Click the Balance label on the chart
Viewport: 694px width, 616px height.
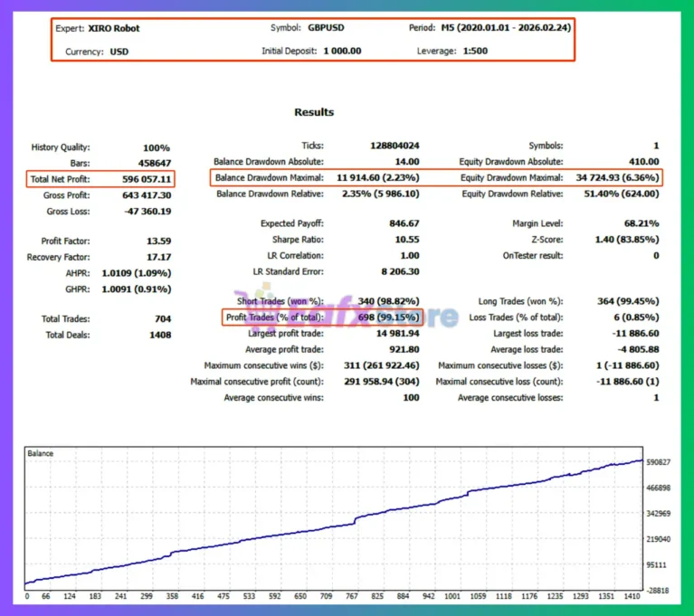pos(41,453)
